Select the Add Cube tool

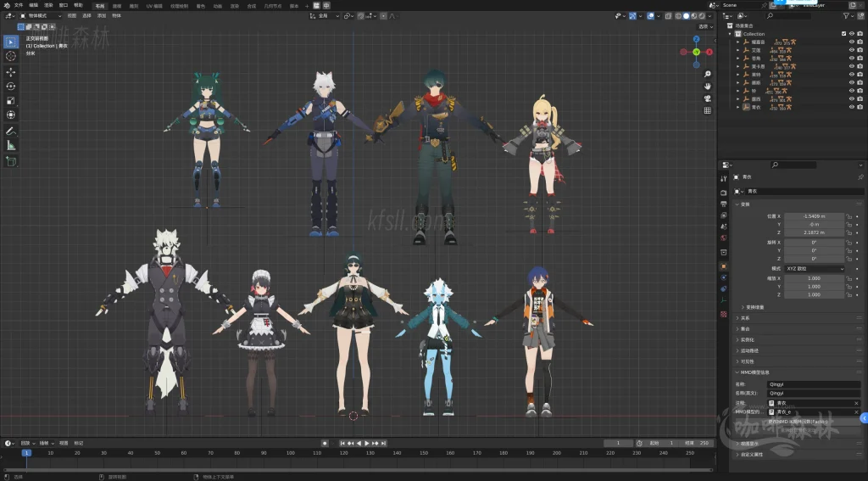coord(10,161)
